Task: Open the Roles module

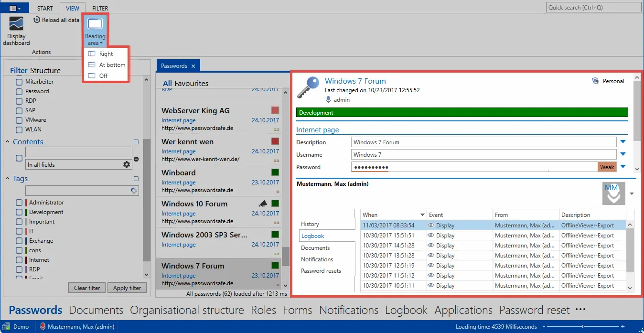Action: (264, 310)
